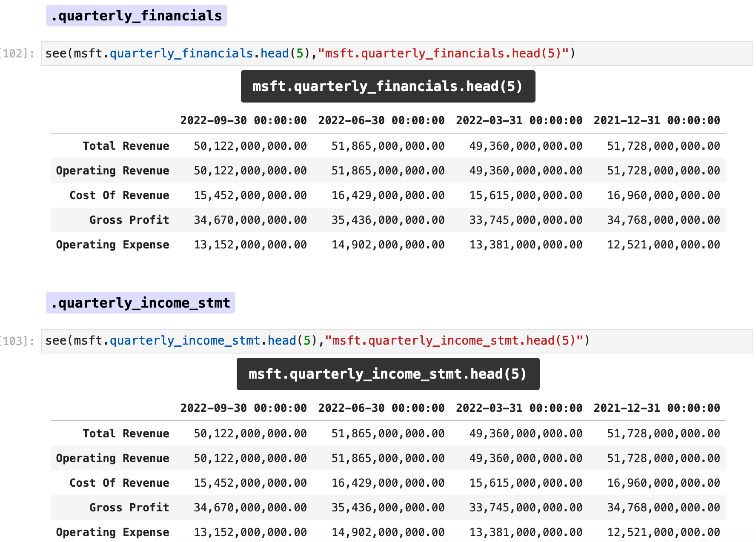Click 12,521,000,000.00 in the quarterly_financials table
This screenshot has height=542, width=756.
(x=664, y=245)
